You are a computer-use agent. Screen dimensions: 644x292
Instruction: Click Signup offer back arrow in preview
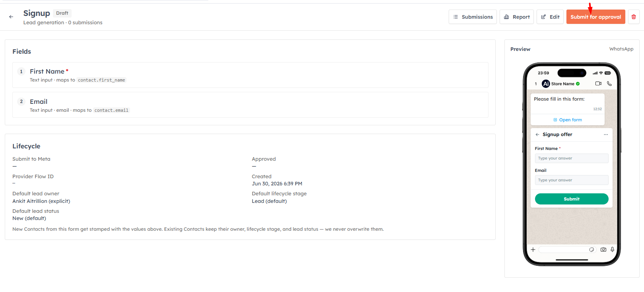(x=537, y=134)
